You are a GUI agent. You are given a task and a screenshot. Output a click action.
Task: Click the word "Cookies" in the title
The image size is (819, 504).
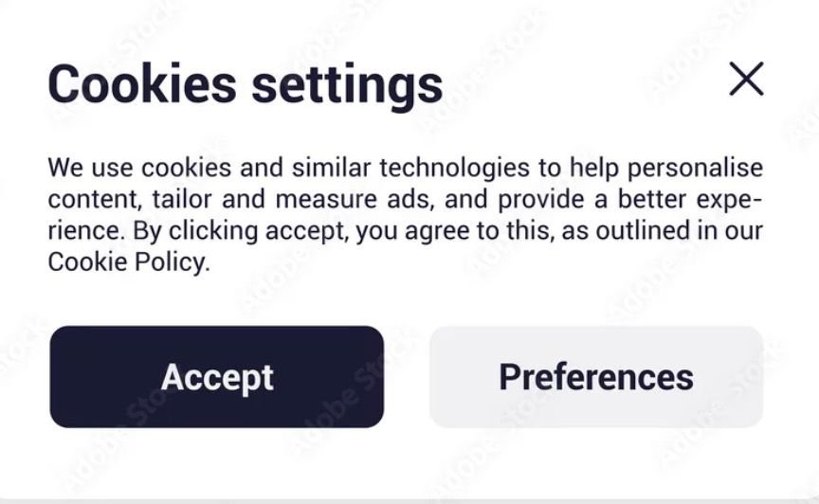[141, 83]
